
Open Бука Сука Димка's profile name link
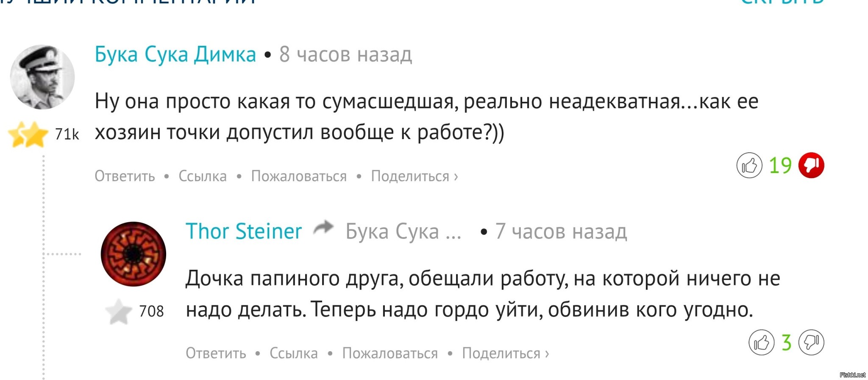coord(175,55)
